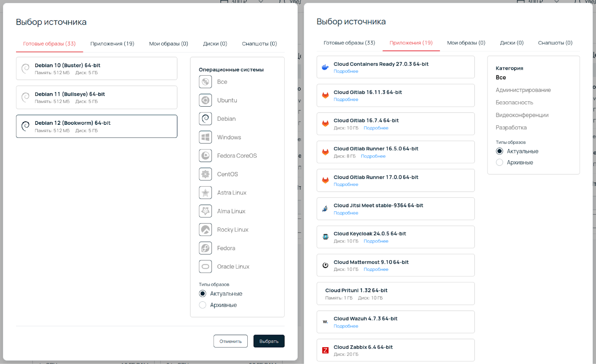Click the Wazuh app icon

point(325,322)
